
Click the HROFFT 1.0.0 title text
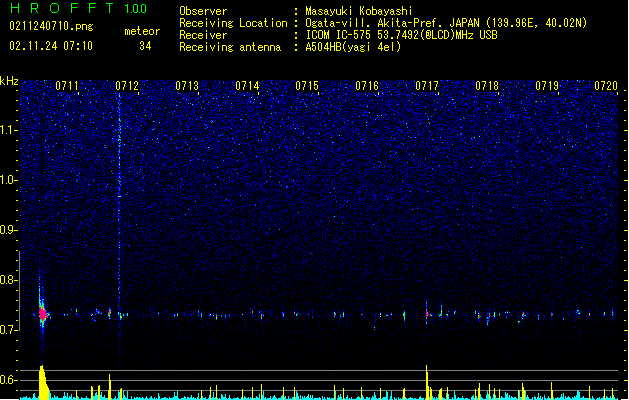pos(79,8)
